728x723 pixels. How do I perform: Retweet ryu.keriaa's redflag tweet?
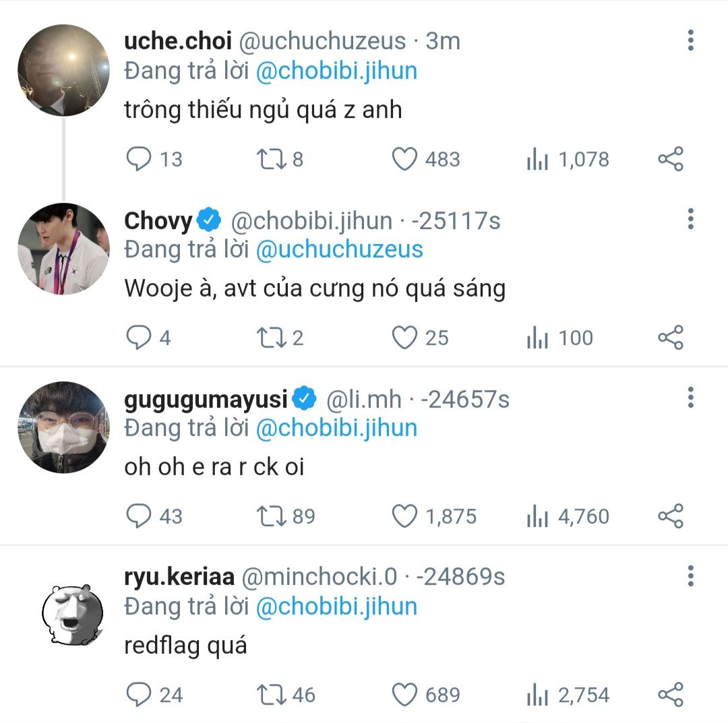[271, 695]
